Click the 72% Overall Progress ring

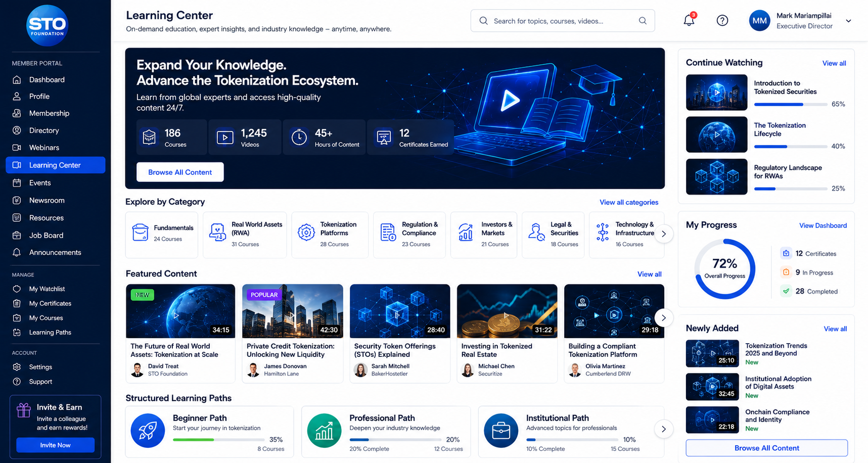(724, 269)
